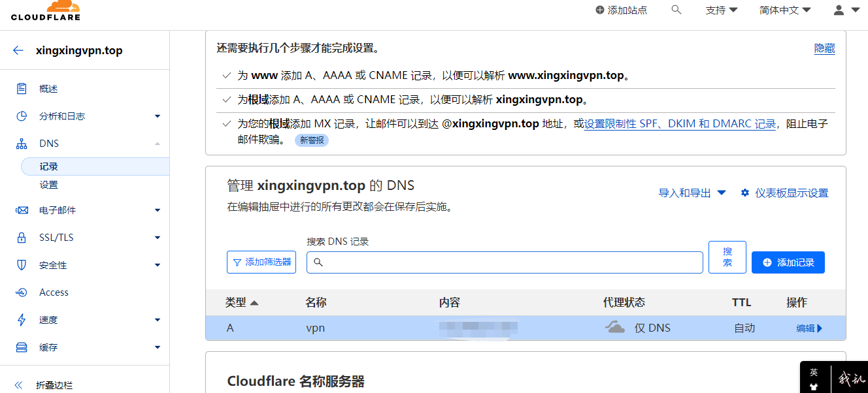Click the 速度 lightning icon

(22, 320)
